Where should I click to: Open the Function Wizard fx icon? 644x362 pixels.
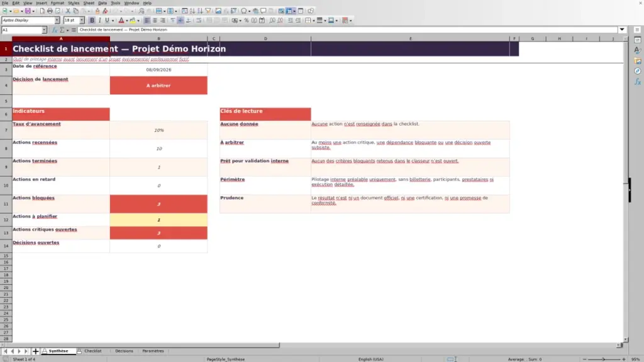(x=55, y=30)
